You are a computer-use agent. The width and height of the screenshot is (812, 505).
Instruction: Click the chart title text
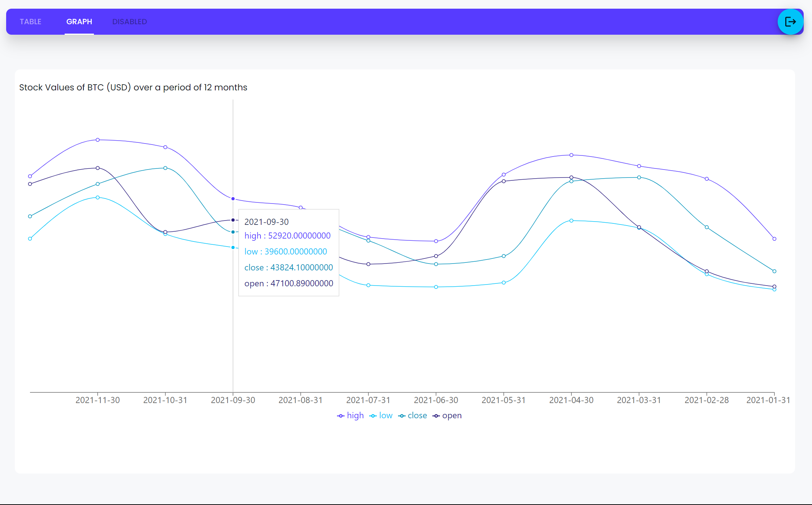point(133,87)
